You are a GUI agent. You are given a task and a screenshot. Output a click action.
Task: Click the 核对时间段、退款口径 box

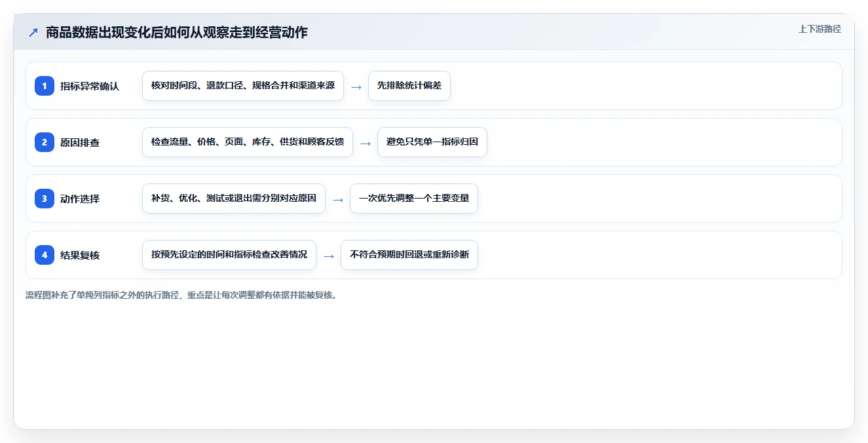pos(243,86)
